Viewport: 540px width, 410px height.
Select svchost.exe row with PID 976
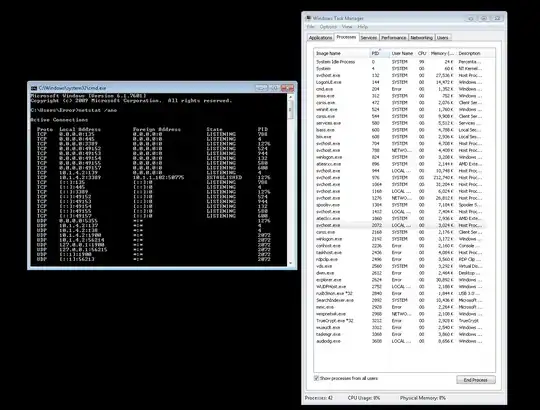[x=399, y=178]
